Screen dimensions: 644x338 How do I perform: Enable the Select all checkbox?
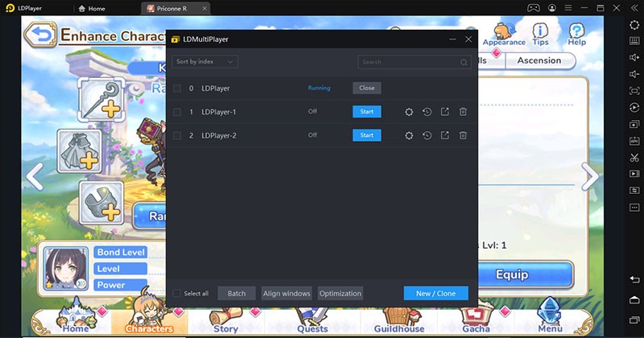pos(176,293)
